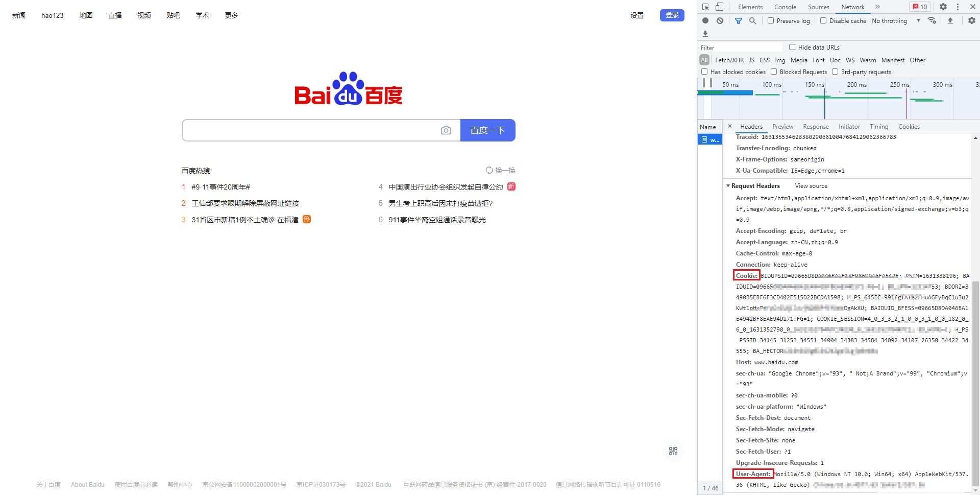Open the DevTools three-dot menu

957,7
